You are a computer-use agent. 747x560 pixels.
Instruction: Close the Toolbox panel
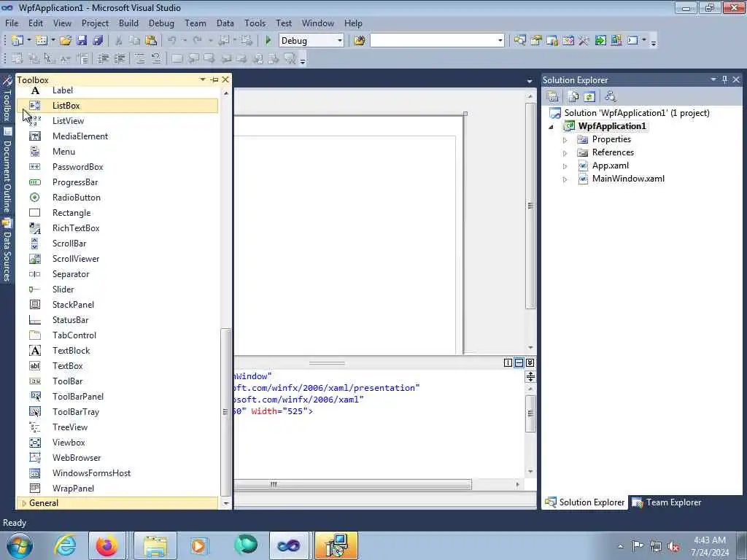click(225, 79)
